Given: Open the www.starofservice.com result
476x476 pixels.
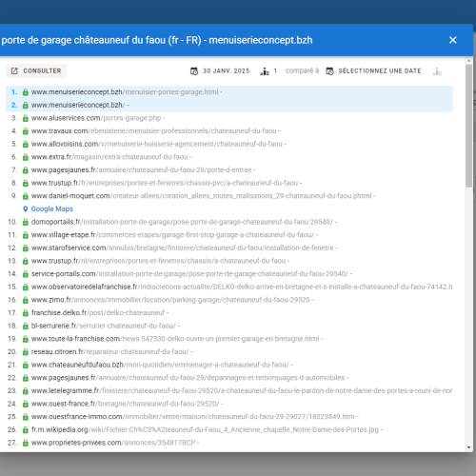Looking at the screenshot, I should (x=183, y=248).
